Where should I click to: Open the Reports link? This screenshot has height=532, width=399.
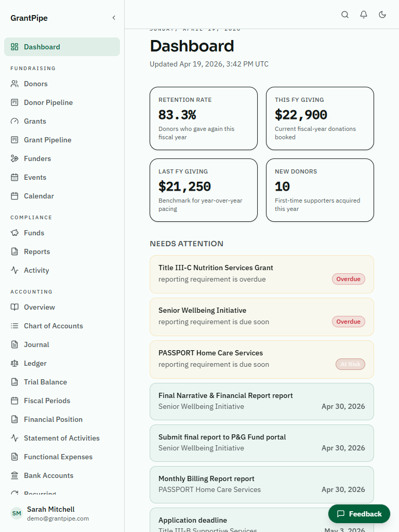[62, 251]
